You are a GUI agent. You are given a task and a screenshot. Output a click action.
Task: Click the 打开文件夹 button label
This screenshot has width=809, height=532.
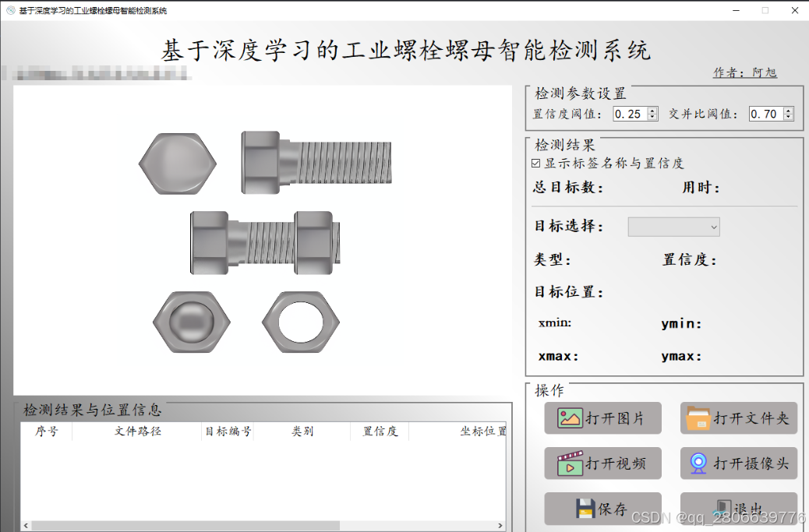pos(751,418)
